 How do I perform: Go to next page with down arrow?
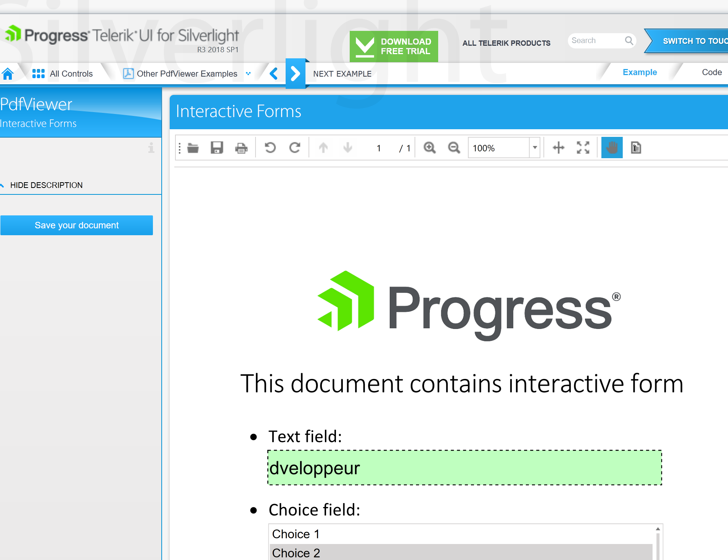point(348,148)
